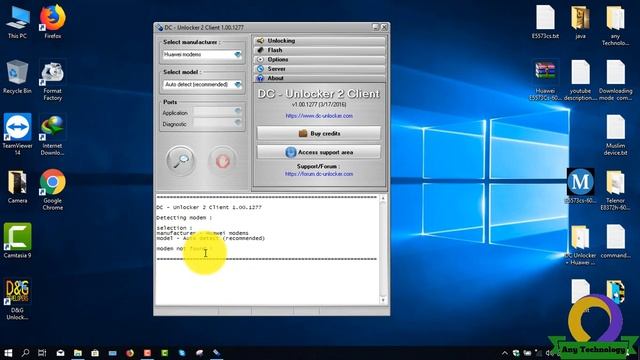Open the Options section
Viewport: 640px width, 360px height.
(320, 59)
